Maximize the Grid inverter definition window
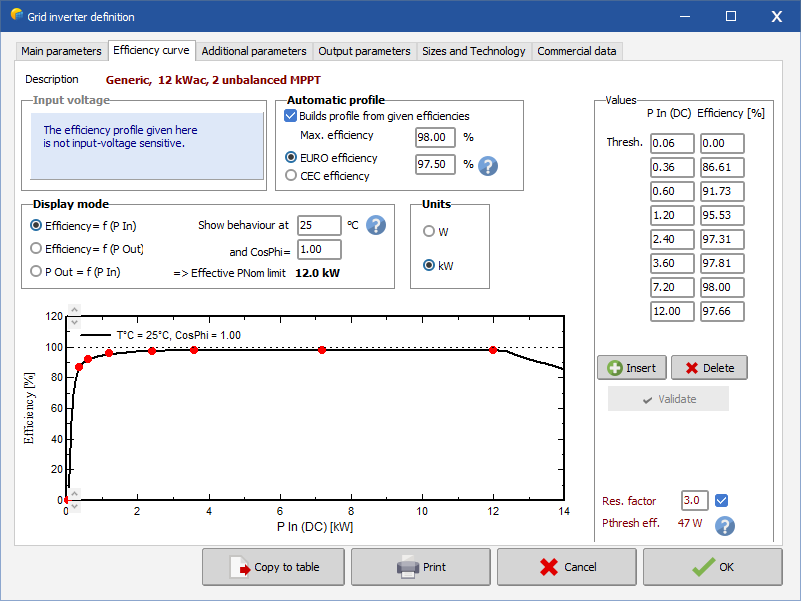Screen dimensions: 801x601 [x=731, y=16]
